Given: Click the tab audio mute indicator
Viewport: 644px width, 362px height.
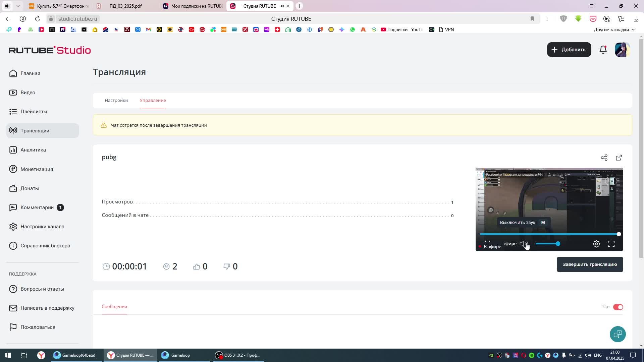Looking at the screenshot, I should click(282, 6).
